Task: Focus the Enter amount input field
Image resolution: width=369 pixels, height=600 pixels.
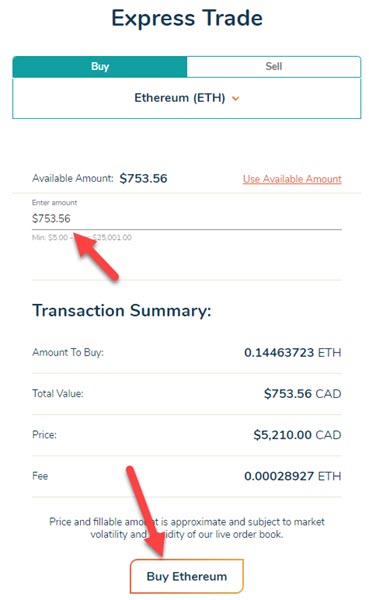Action: [x=187, y=218]
